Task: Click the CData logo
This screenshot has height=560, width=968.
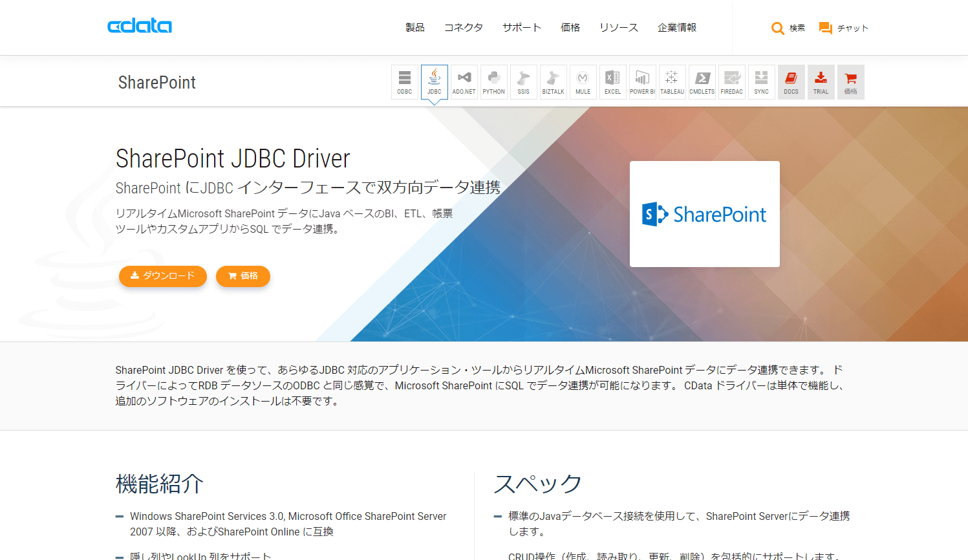Action: 139,26
